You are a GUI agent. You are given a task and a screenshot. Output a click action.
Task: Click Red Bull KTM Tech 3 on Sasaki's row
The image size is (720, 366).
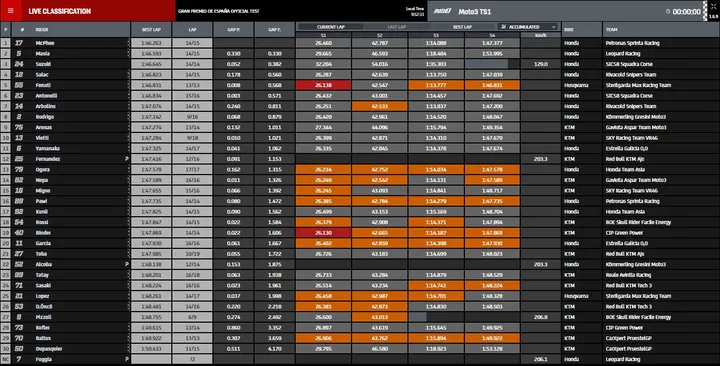pos(629,286)
